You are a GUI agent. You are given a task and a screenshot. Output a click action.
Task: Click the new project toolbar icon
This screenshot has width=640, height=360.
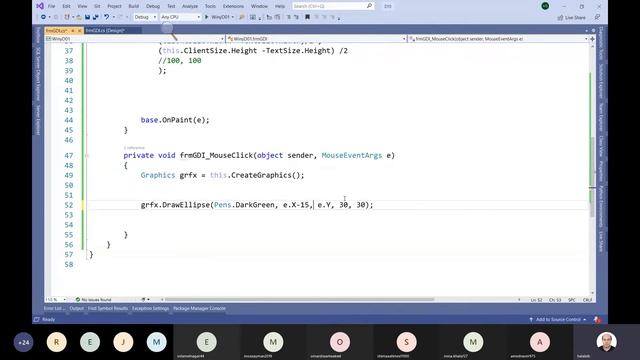point(67,17)
